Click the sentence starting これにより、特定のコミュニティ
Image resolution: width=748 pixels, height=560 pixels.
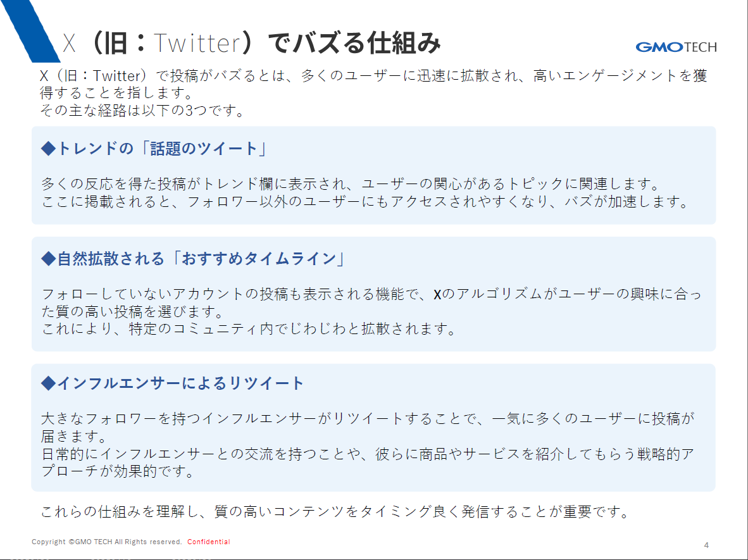pos(249,328)
